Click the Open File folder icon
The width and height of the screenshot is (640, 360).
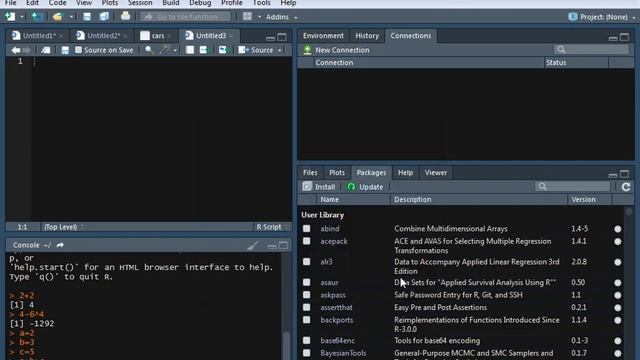click(58, 17)
